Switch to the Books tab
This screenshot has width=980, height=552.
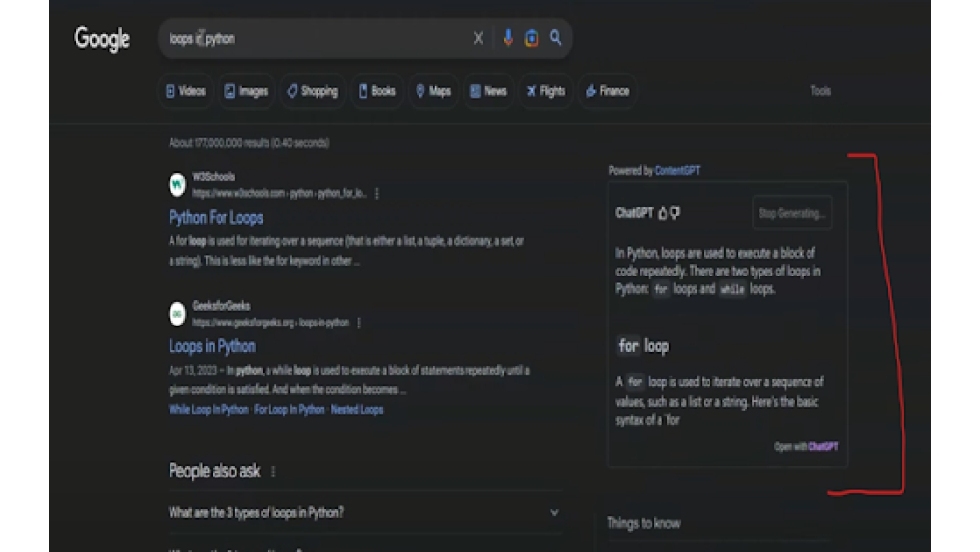pos(377,91)
